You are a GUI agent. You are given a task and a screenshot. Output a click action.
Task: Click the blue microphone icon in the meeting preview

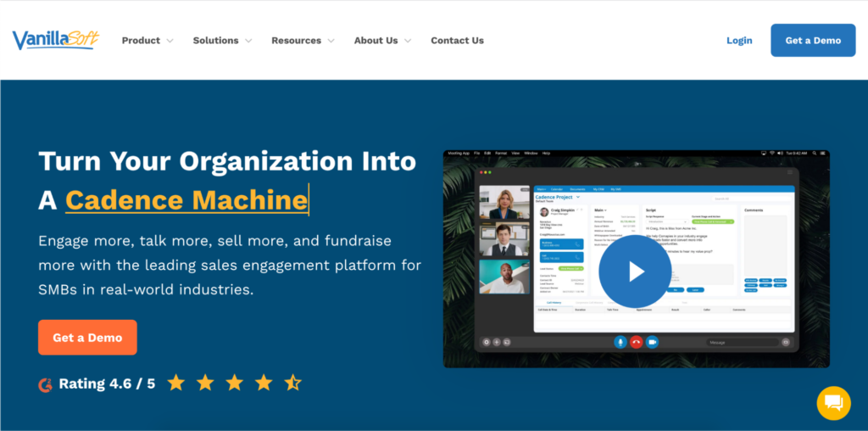620,342
